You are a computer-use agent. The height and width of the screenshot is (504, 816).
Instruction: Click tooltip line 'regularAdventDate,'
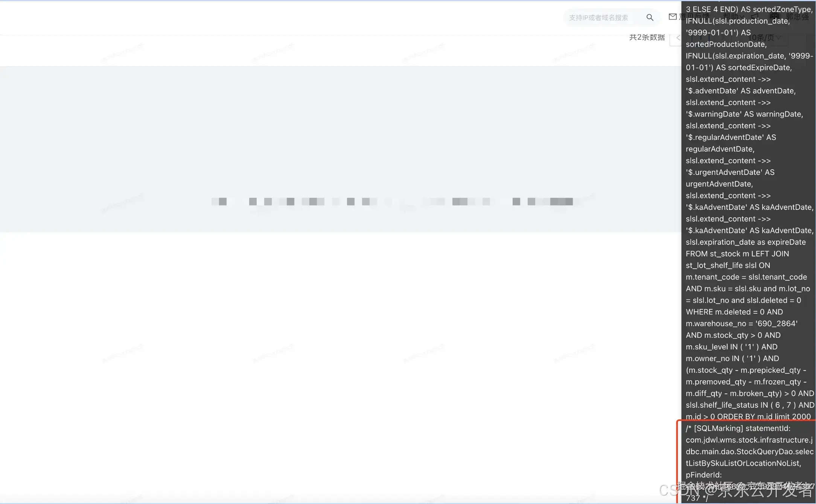[720, 149]
